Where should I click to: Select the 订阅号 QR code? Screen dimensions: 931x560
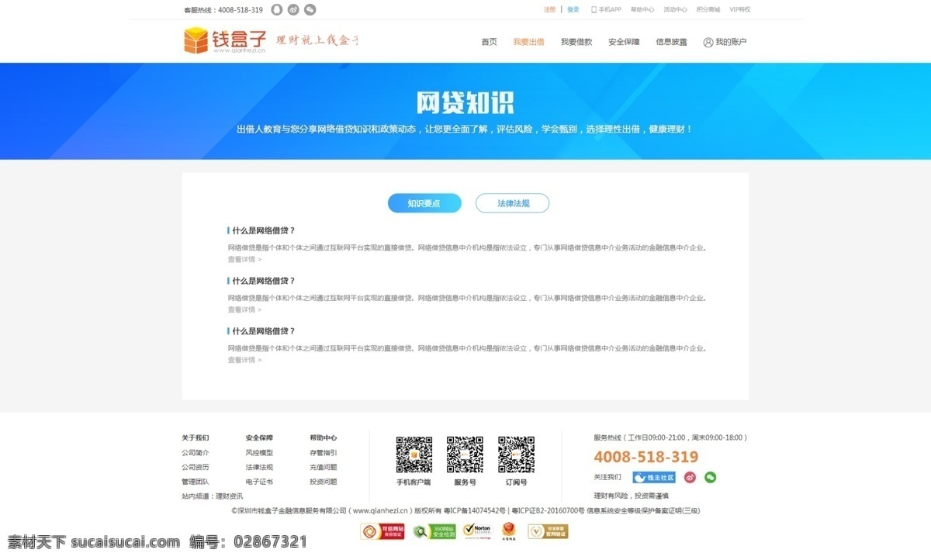tap(516, 455)
